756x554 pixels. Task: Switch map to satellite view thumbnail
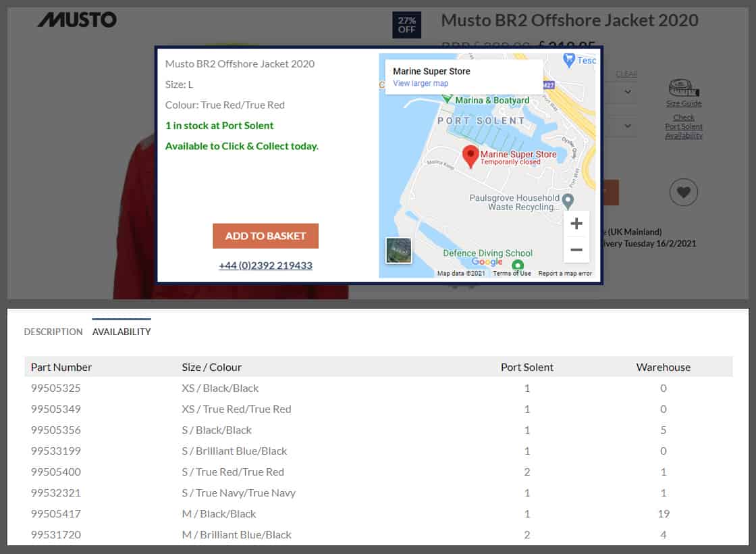point(399,251)
